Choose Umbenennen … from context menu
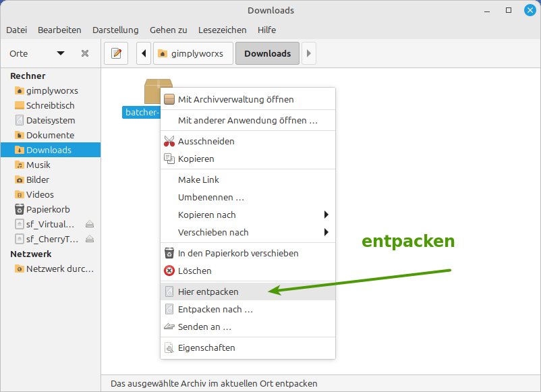 (x=248, y=198)
